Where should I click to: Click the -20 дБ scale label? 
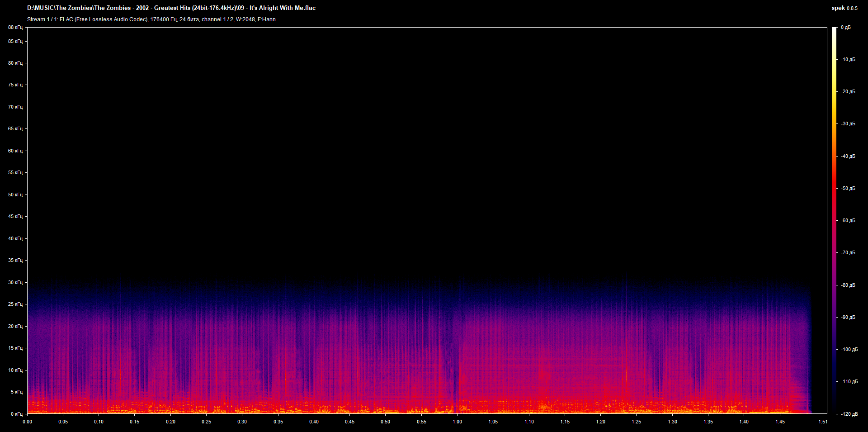coord(848,91)
